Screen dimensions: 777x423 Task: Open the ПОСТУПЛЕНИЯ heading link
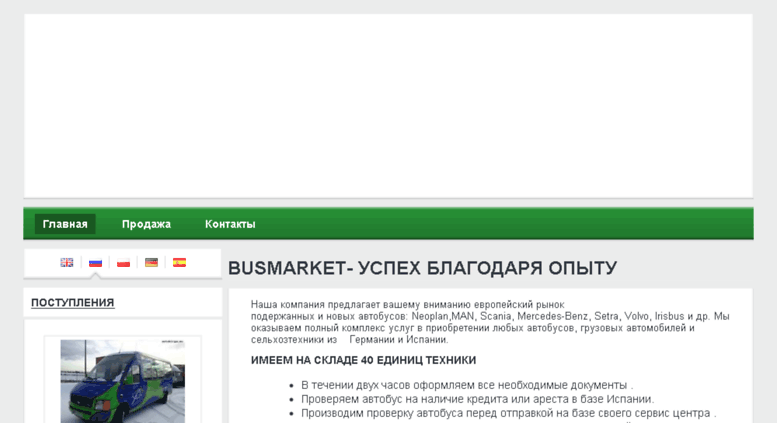73,303
